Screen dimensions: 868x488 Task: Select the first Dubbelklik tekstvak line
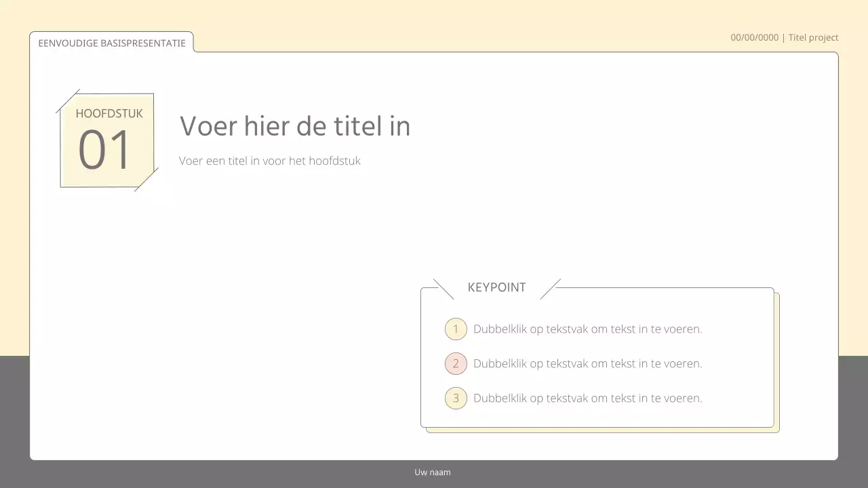click(588, 329)
